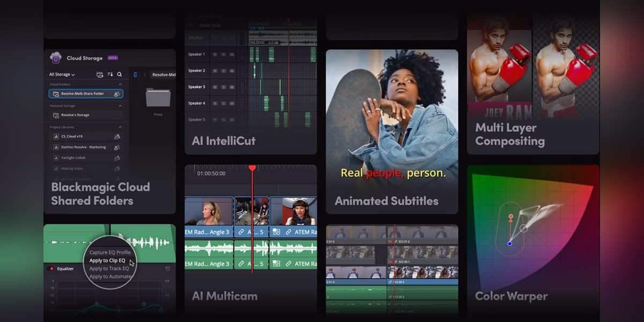Image resolution: width=644 pixels, height=322 pixels.
Task: Collapse the Personal Storage section
Action: 120,106
